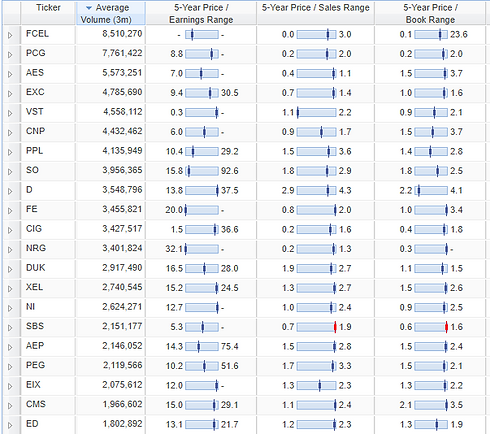
Task: Expand the DUK row
Action: pos(10,269)
